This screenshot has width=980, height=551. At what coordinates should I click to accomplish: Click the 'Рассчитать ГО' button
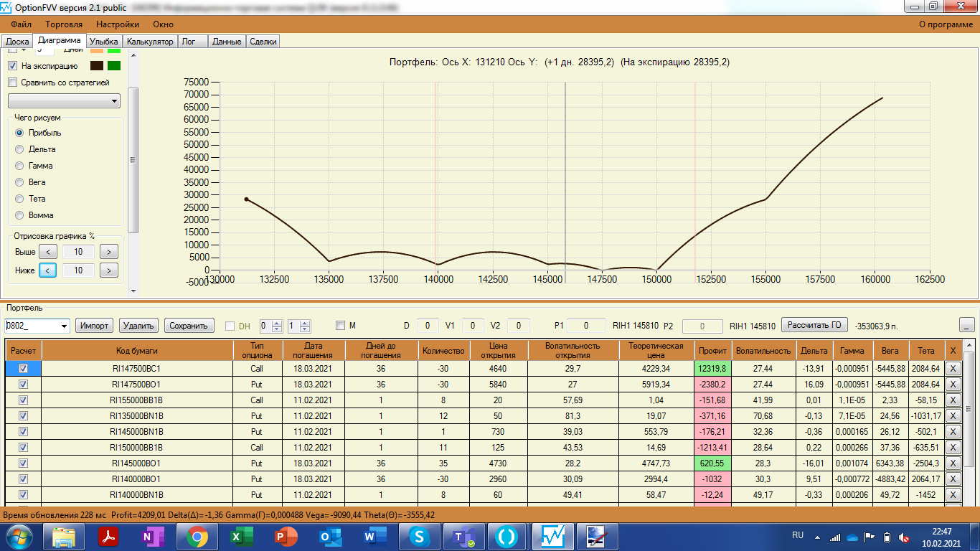tap(814, 325)
